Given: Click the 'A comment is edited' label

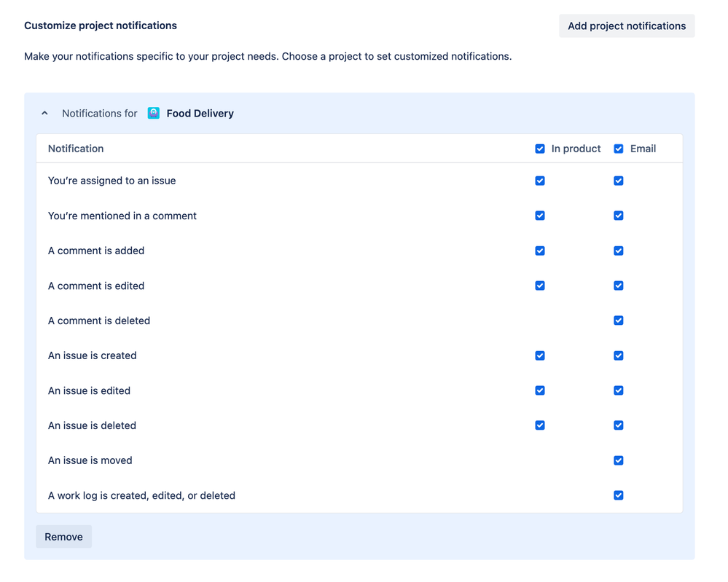Looking at the screenshot, I should tap(96, 286).
